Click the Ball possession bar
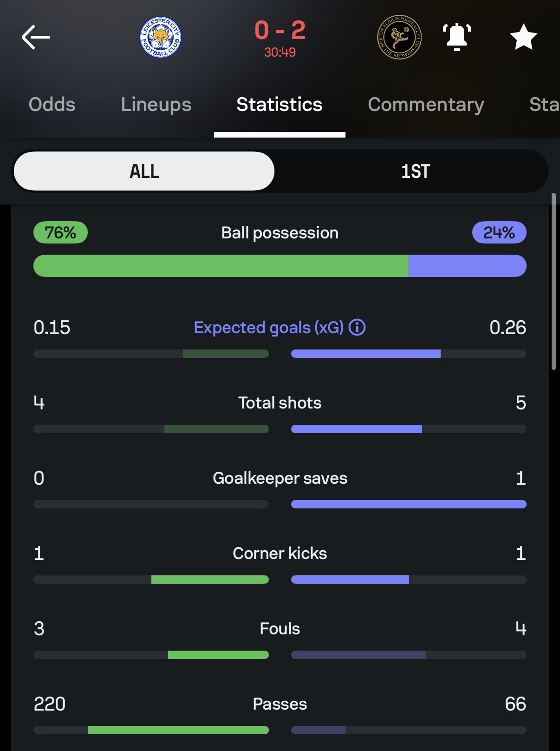 click(280, 266)
